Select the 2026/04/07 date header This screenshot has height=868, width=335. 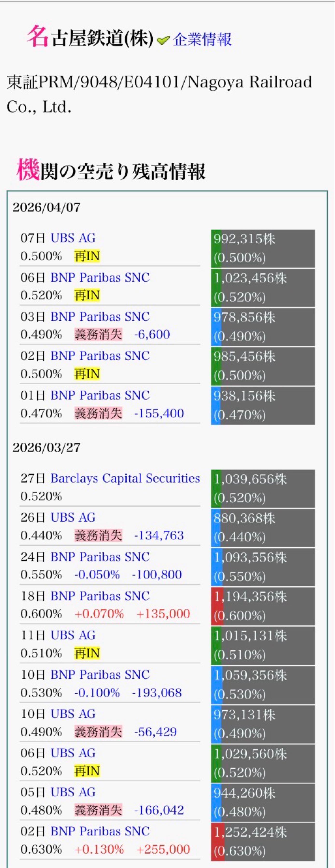pyautogui.click(x=47, y=208)
